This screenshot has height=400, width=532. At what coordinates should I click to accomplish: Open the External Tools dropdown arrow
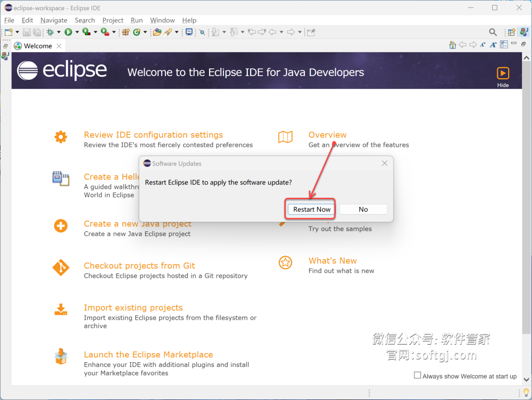(x=114, y=32)
